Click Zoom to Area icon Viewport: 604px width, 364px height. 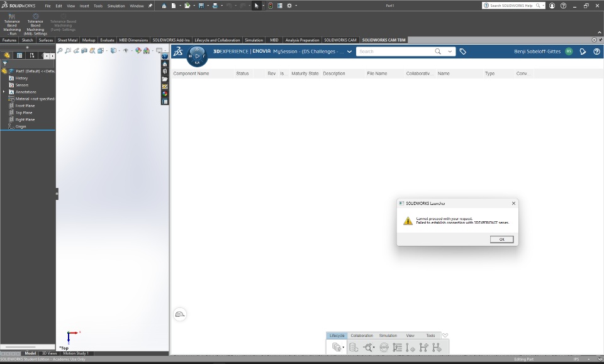[68, 50]
